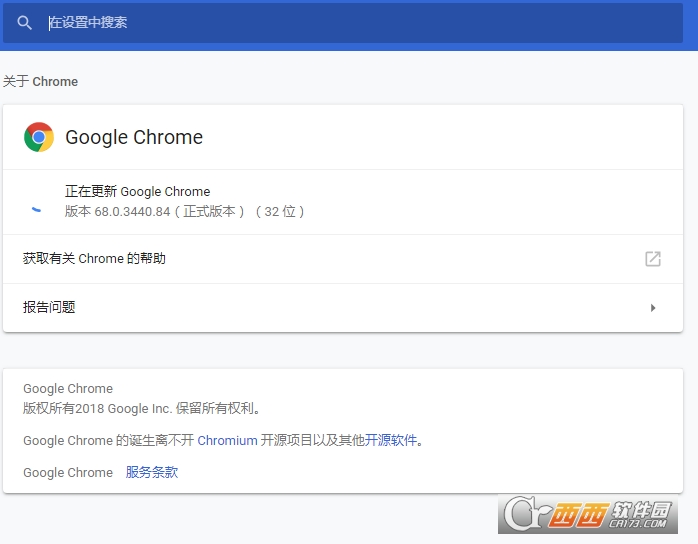Screen dimensions: 698x544
Task: Open the Chromium link
Action: pyautogui.click(x=227, y=440)
